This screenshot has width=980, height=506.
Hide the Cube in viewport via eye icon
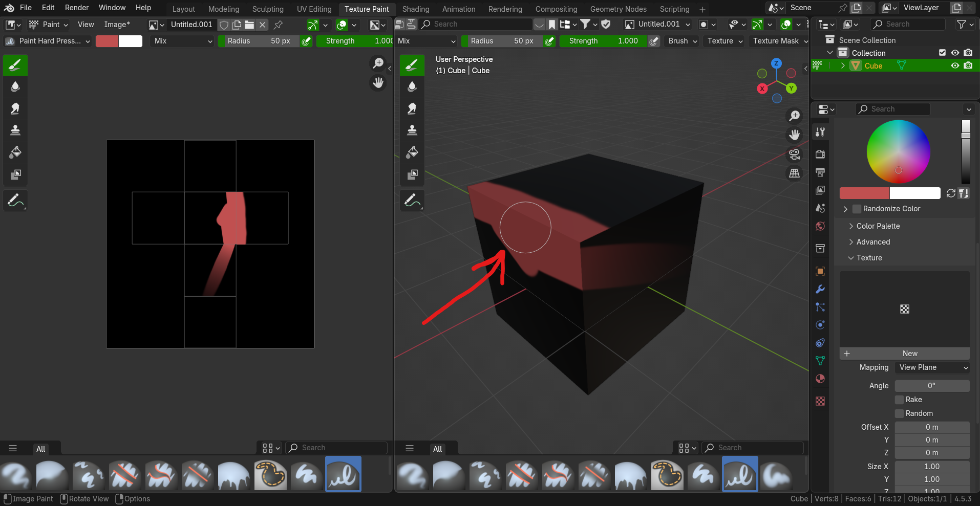pyautogui.click(x=955, y=65)
